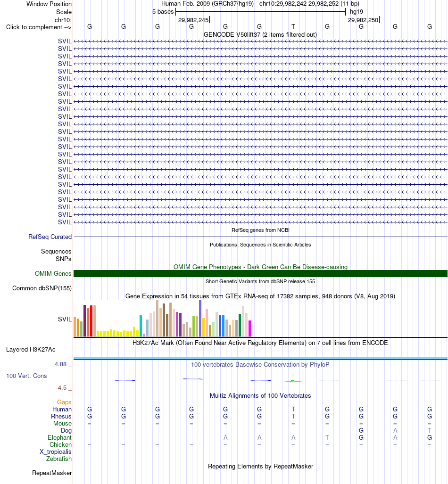Click the Gaps row label
The height and width of the screenshot is (484, 448).
(64, 402)
